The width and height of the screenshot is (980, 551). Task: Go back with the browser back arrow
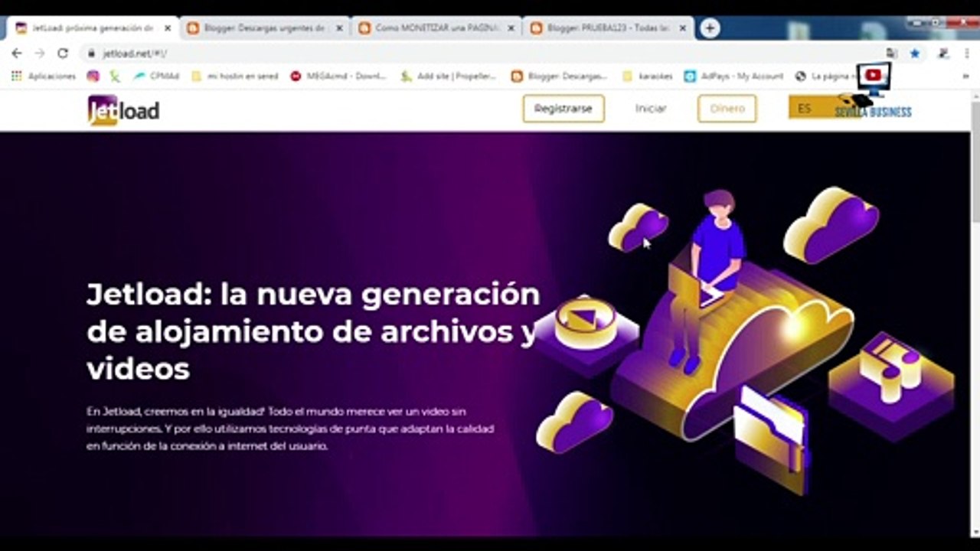17,54
